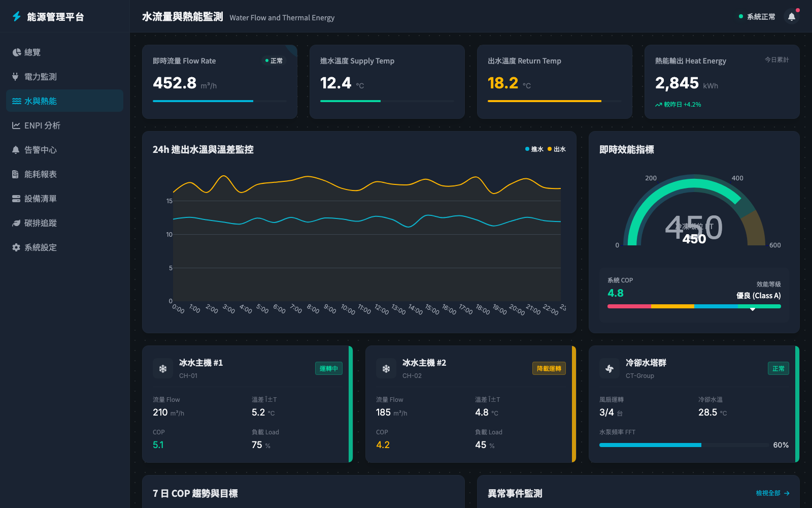The height and width of the screenshot is (508, 812).
Task: Click the 210 m³/h flow value
Action: pyautogui.click(x=168, y=412)
